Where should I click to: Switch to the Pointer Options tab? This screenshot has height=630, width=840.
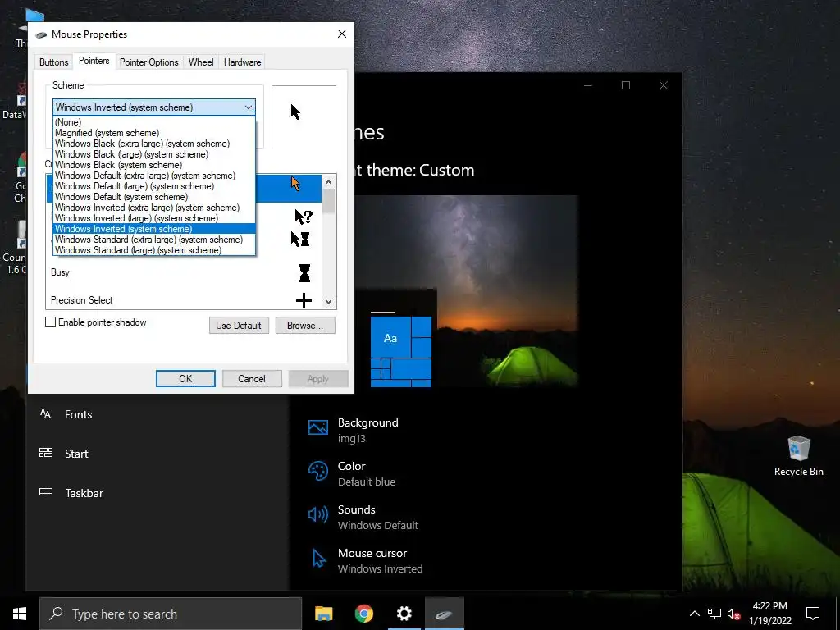click(x=149, y=62)
